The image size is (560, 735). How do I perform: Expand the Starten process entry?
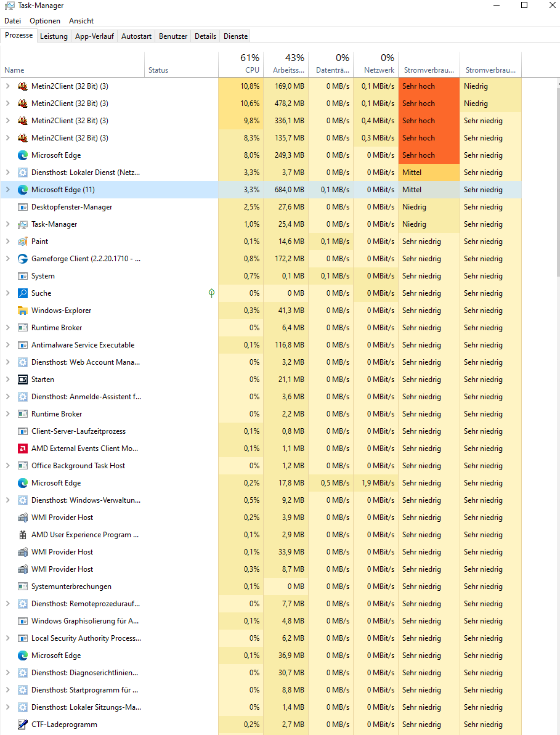pos(7,380)
